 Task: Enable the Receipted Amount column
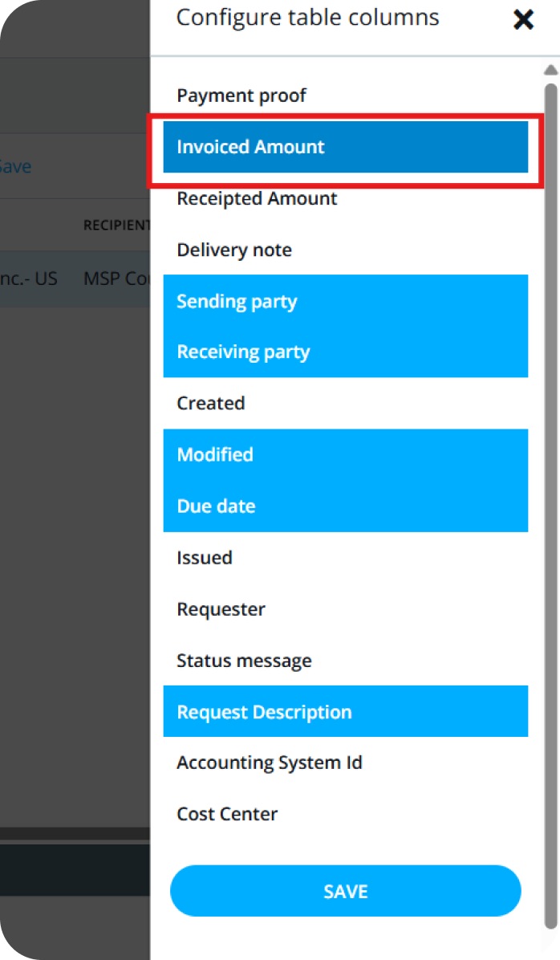[257, 199]
